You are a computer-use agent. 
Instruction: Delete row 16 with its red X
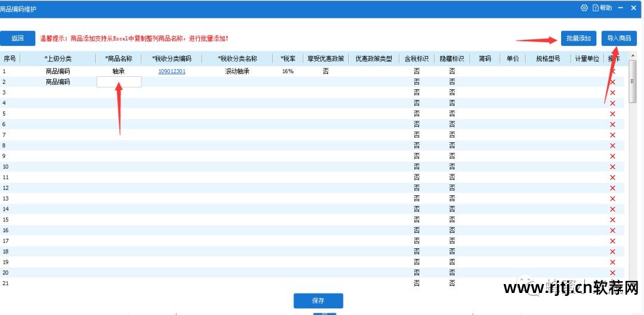[612, 230]
